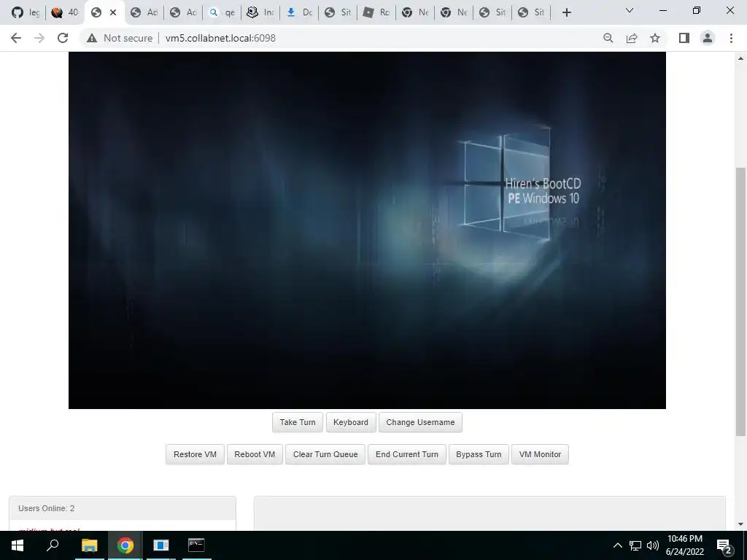Open the Windows Start menu

pyautogui.click(x=18, y=545)
